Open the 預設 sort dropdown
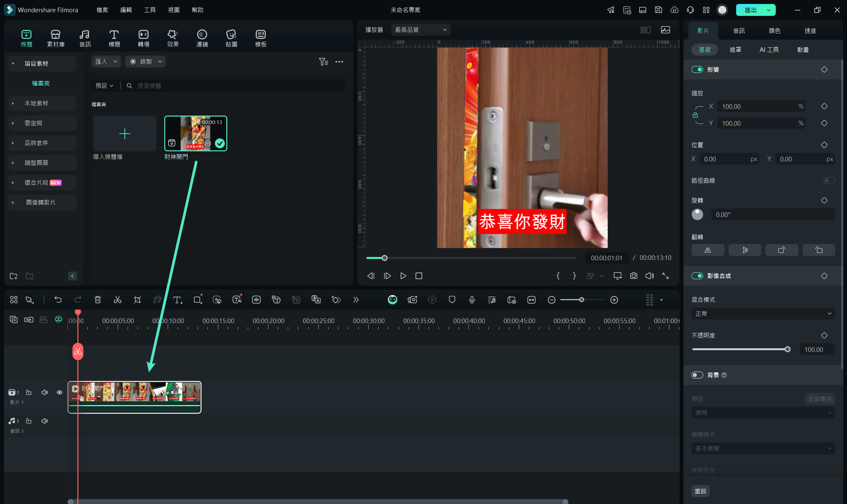847x504 pixels. 104,86
